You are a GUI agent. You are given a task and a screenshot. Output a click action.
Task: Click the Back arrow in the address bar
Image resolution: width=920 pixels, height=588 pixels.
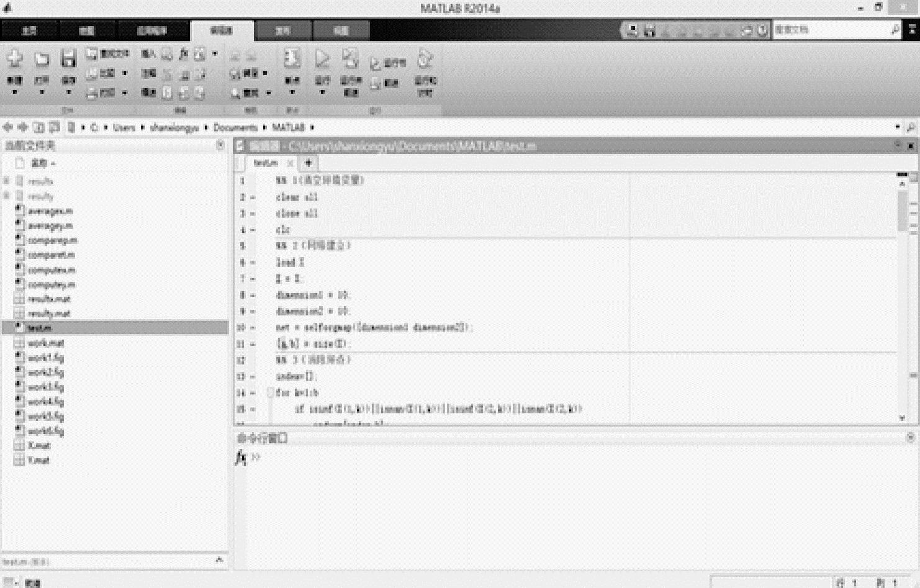[8, 127]
